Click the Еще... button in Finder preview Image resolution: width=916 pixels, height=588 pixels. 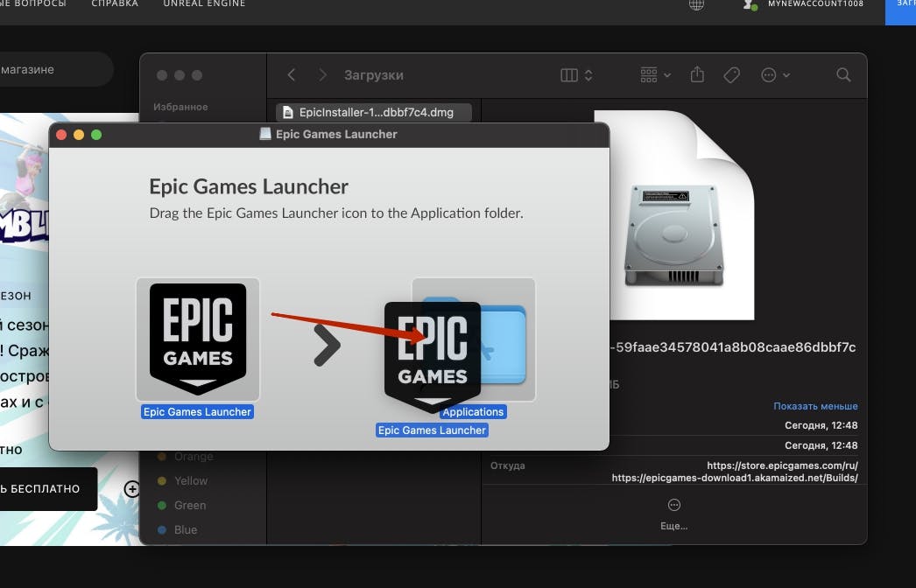(673, 514)
